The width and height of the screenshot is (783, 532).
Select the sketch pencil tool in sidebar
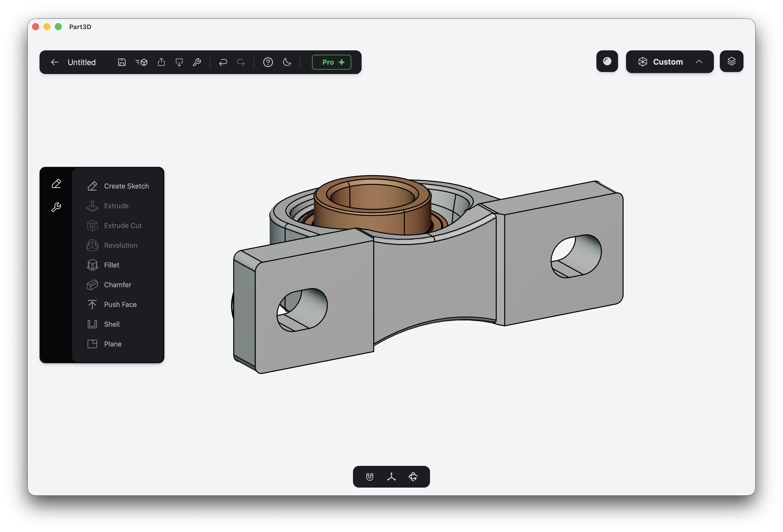point(56,184)
